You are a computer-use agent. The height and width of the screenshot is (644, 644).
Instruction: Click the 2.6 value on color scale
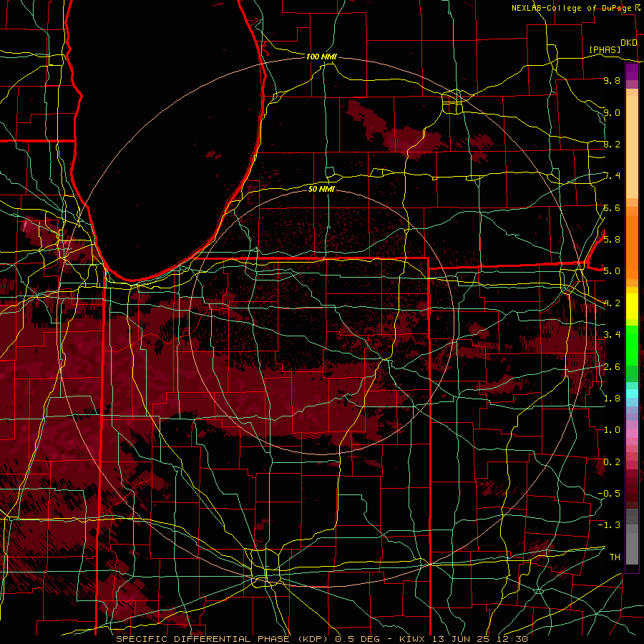pyautogui.click(x=612, y=366)
